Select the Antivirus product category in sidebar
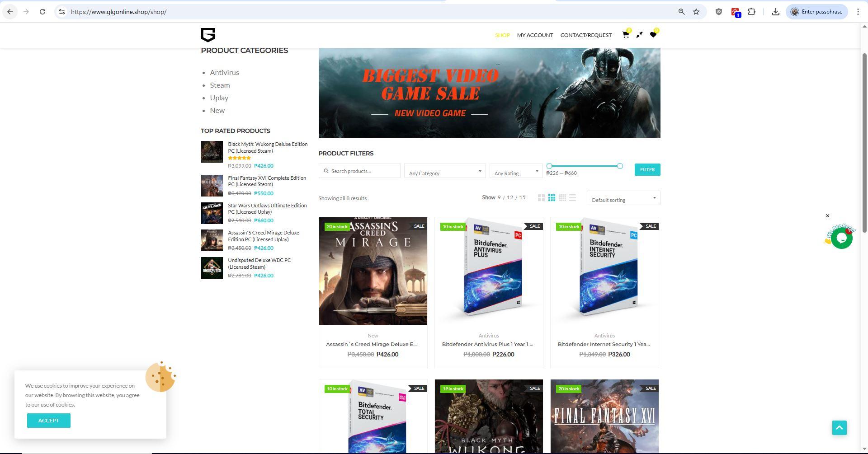 pos(224,72)
